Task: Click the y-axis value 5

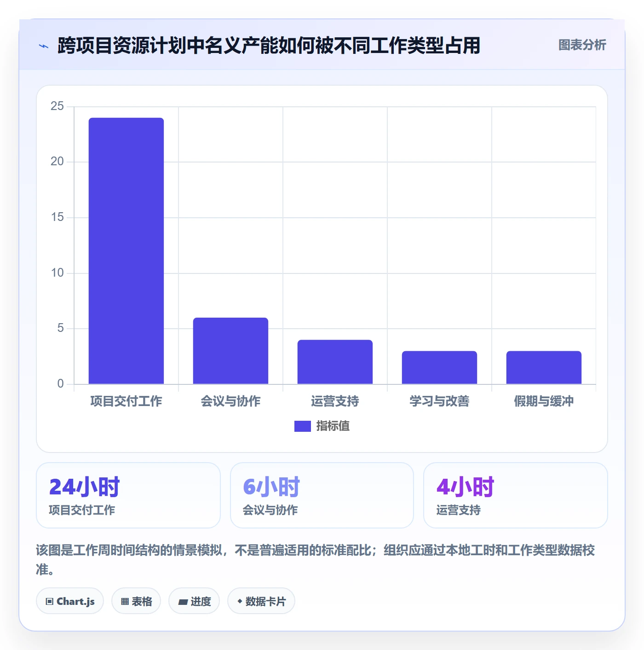Action: point(60,328)
